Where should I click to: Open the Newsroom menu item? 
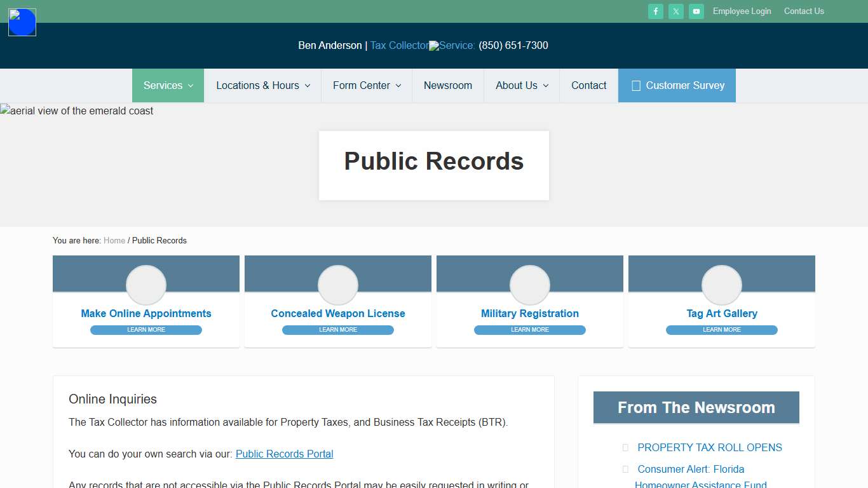click(447, 85)
